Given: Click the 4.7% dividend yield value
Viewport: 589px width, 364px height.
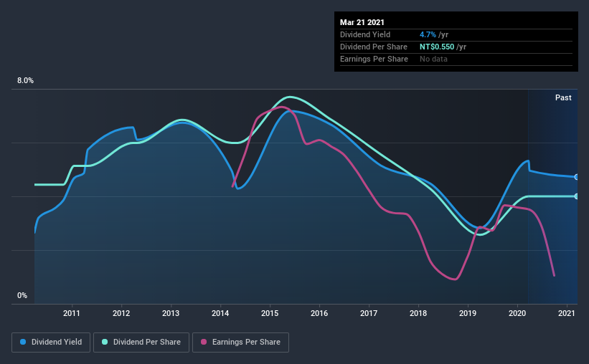Looking at the screenshot, I should tap(428, 34).
